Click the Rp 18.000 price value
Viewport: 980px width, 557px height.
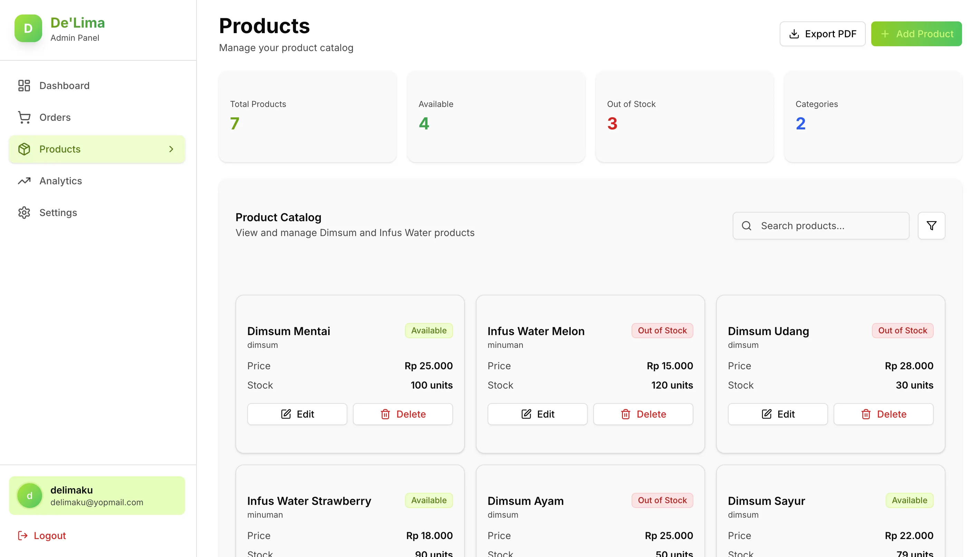[429, 536]
